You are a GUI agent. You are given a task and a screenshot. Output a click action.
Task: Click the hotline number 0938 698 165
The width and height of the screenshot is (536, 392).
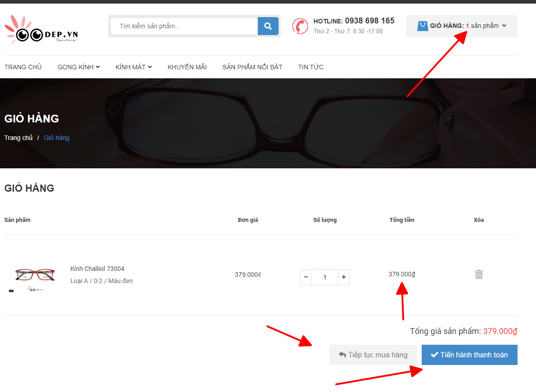click(369, 21)
